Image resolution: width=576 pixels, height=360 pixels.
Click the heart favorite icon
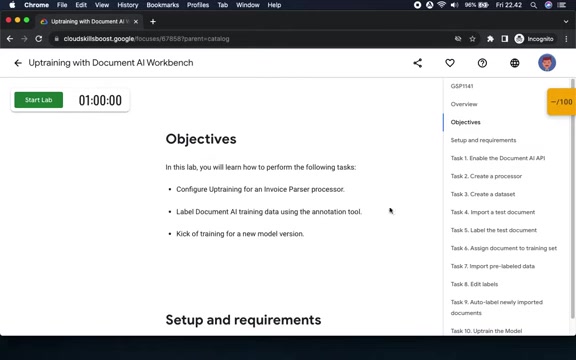(x=450, y=63)
